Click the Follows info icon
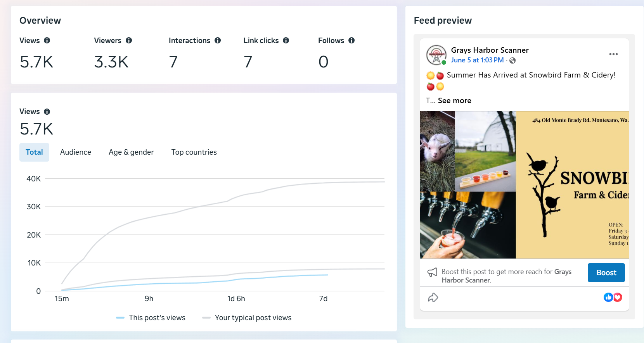 pos(351,40)
